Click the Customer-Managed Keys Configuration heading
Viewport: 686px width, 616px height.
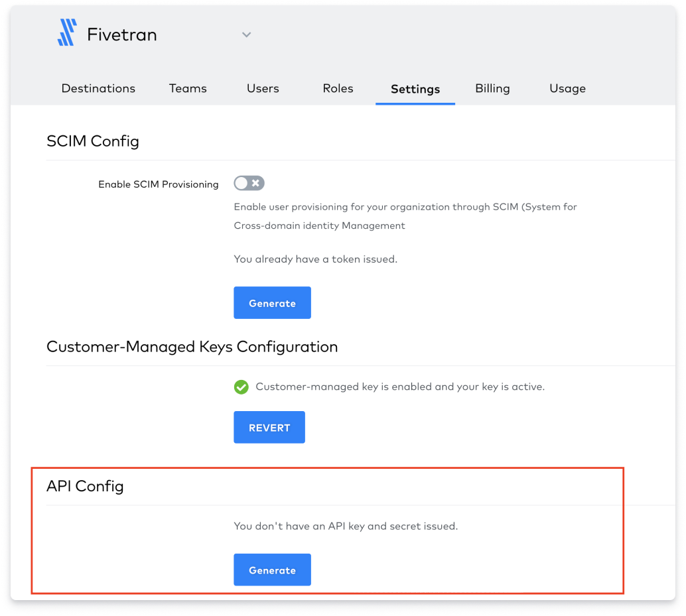192,347
